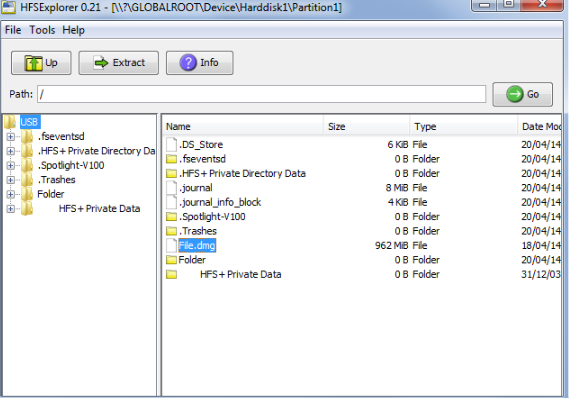569x398 pixels.
Task: Click USB root folder icon in tree
Action: point(10,122)
